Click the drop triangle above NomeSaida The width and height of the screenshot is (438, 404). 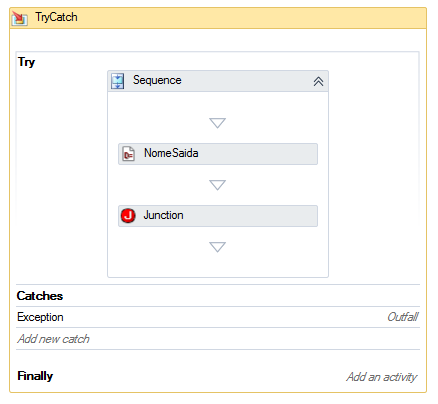coord(217,123)
